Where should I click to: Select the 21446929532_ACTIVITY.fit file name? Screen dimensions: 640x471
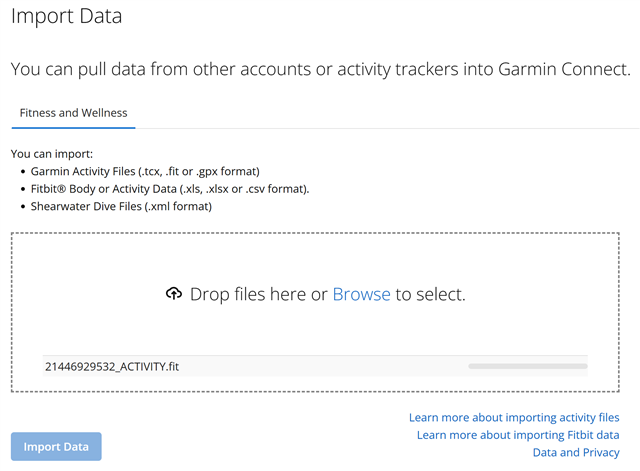(111, 367)
